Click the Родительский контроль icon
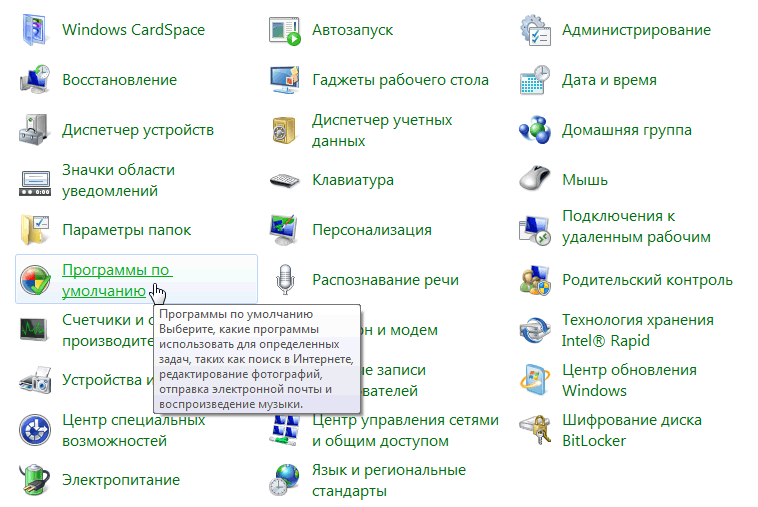 pos(535,280)
